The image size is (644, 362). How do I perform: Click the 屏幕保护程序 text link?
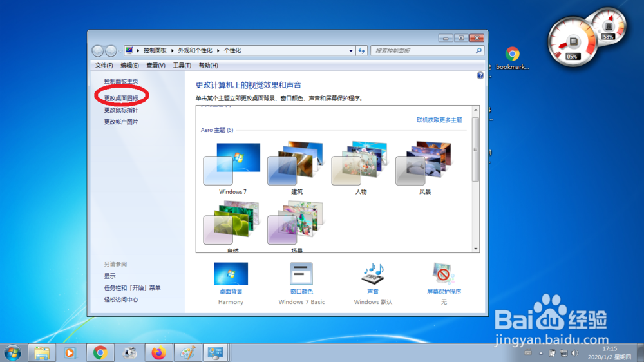coord(444,291)
